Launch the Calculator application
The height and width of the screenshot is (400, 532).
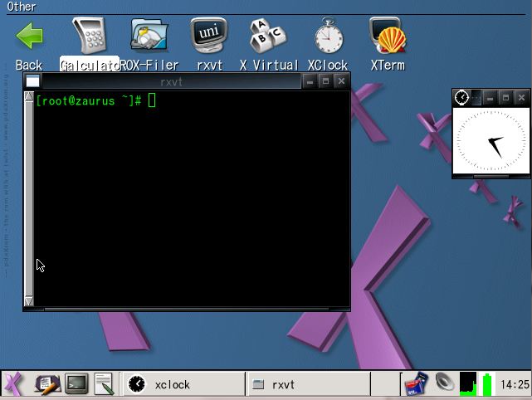click(x=89, y=37)
